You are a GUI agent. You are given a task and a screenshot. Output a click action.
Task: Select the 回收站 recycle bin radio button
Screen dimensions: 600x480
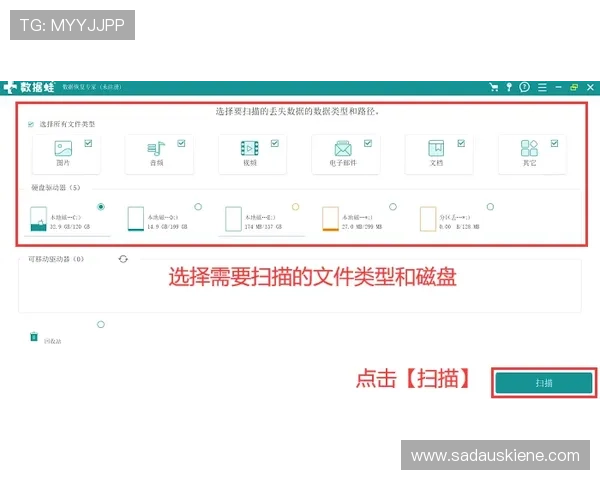101,325
